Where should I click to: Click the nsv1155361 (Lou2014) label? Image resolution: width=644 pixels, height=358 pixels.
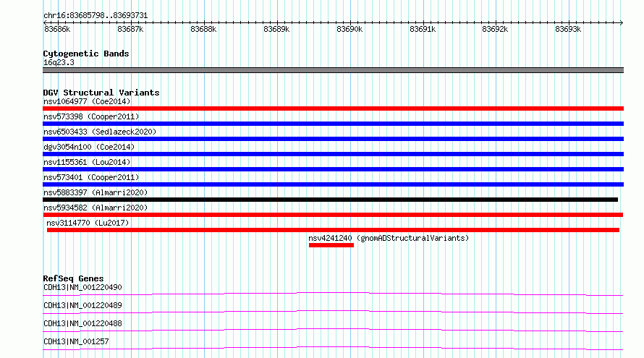pyautogui.click(x=87, y=162)
